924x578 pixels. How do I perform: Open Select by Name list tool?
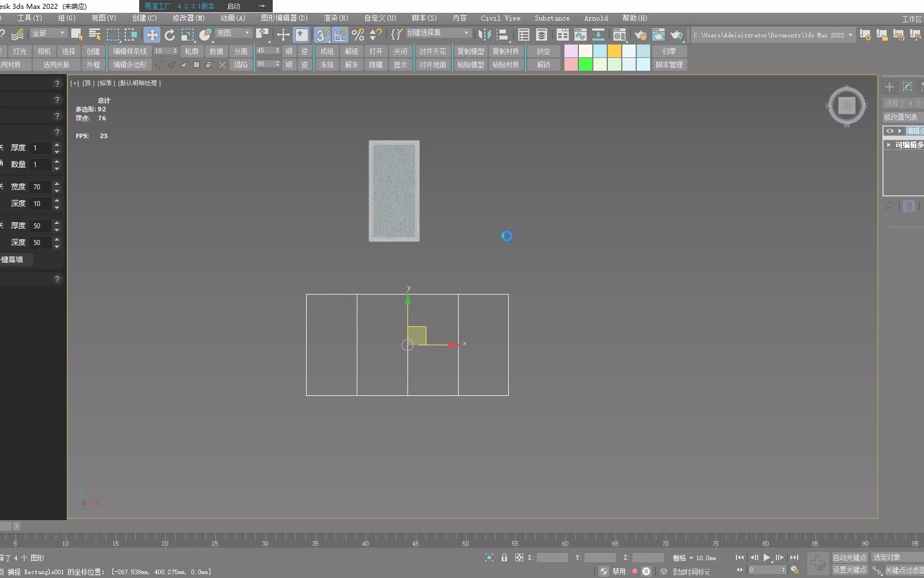coord(95,35)
